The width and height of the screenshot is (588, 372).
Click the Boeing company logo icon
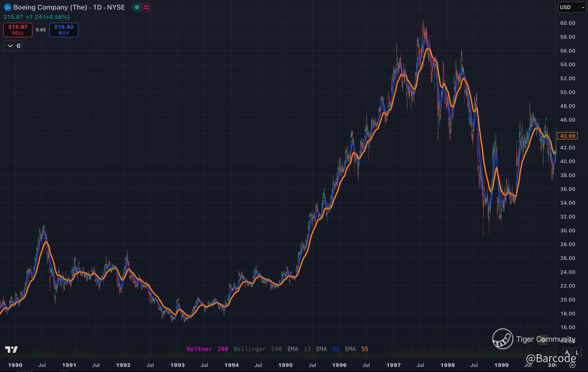click(x=7, y=7)
